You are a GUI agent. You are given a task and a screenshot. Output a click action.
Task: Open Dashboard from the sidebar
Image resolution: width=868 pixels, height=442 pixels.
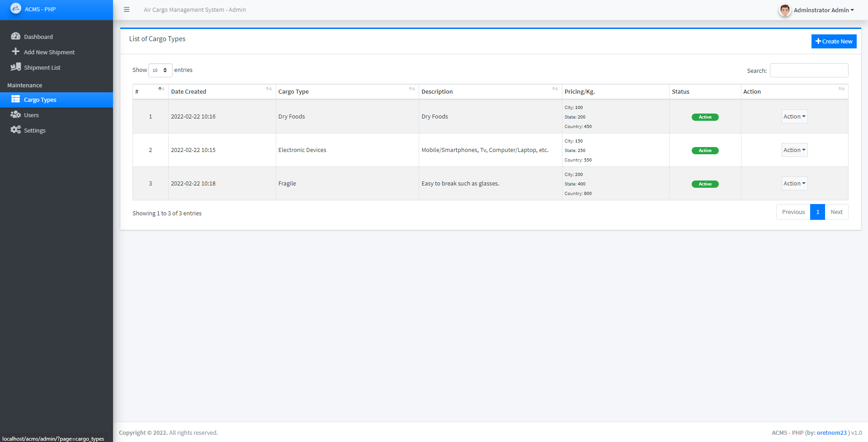[57, 37]
